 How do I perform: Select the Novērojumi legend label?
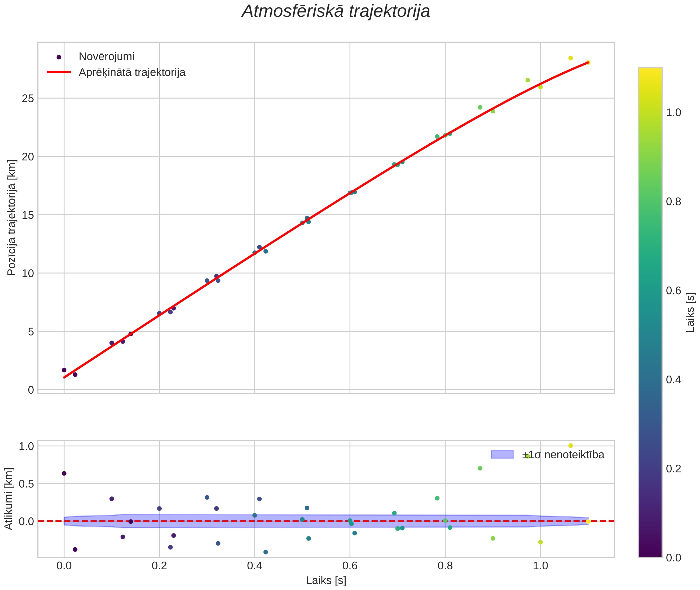click(x=106, y=56)
